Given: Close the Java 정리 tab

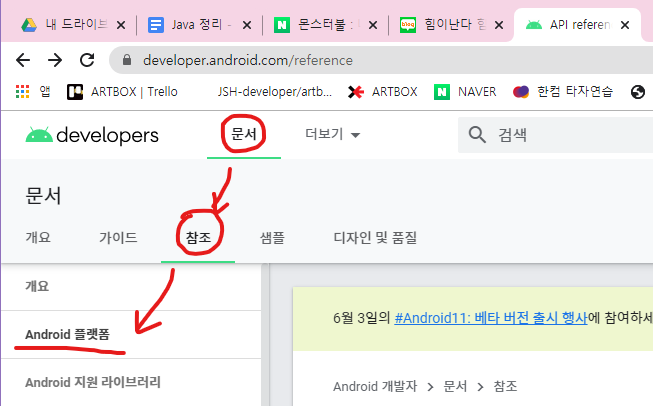Looking at the screenshot, I should [247, 25].
